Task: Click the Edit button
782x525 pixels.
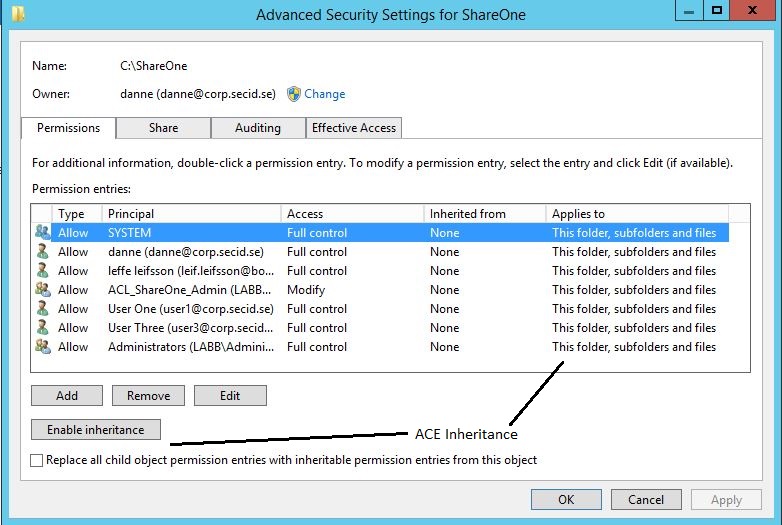Action: tap(230, 396)
